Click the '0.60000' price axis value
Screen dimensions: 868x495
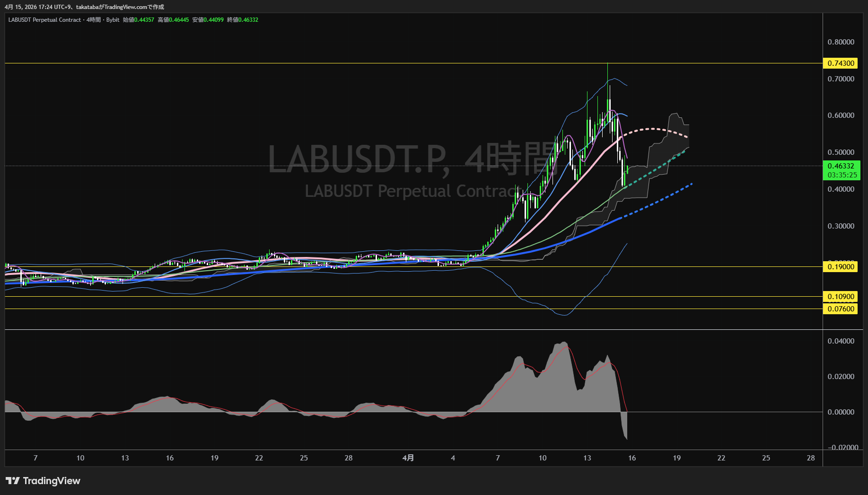[841, 115]
